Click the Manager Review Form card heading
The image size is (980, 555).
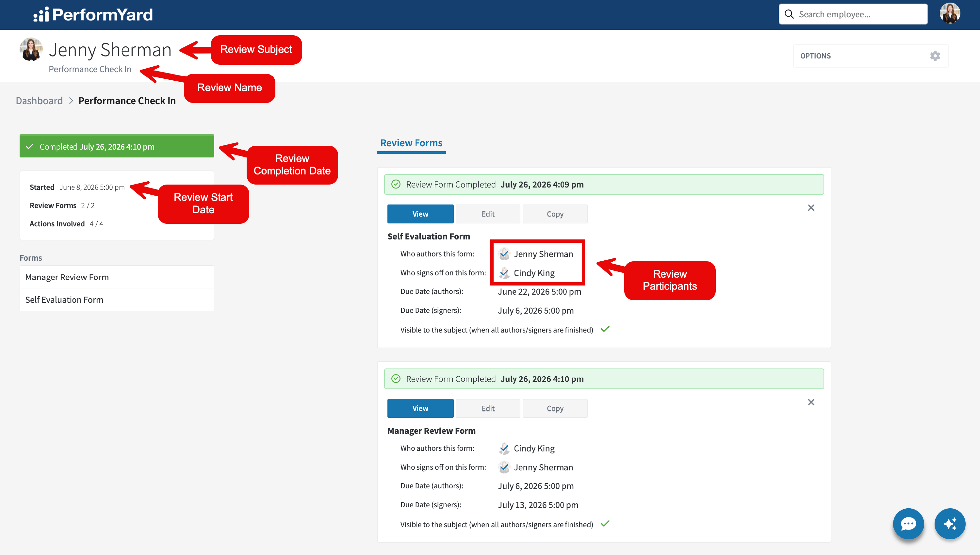[432, 431]
